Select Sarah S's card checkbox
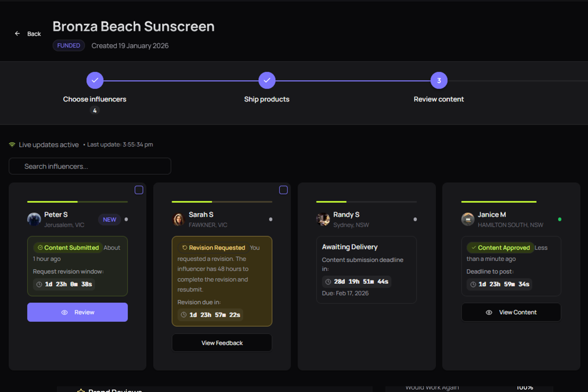The height and width of the screenshot is (392, 588). [283, 190]
